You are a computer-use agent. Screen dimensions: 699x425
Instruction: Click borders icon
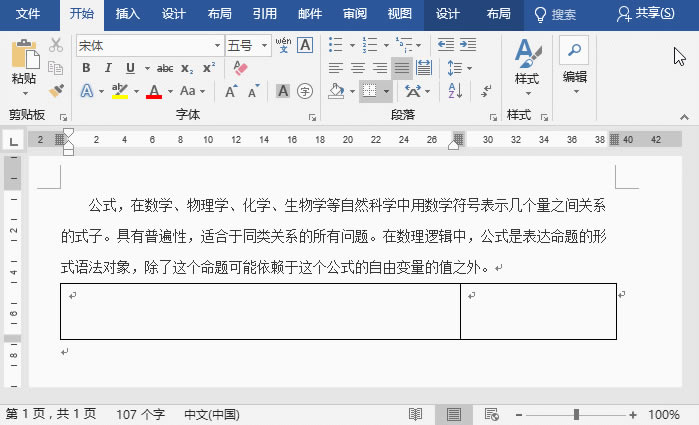point(370,91)
